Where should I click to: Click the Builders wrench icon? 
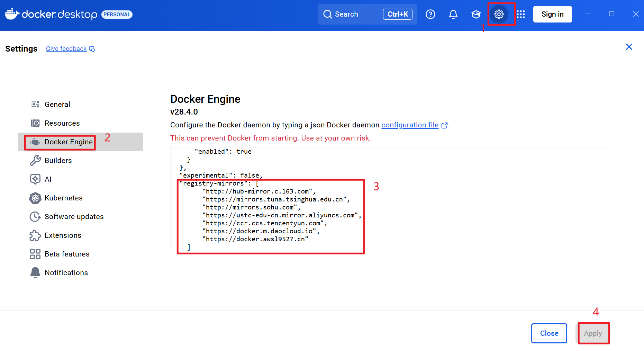pos(35,160)
